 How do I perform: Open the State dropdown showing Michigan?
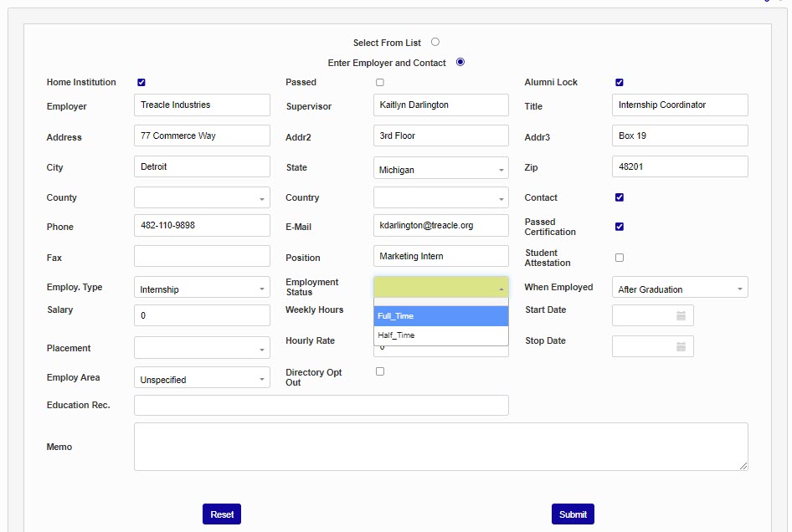(440, 169)
